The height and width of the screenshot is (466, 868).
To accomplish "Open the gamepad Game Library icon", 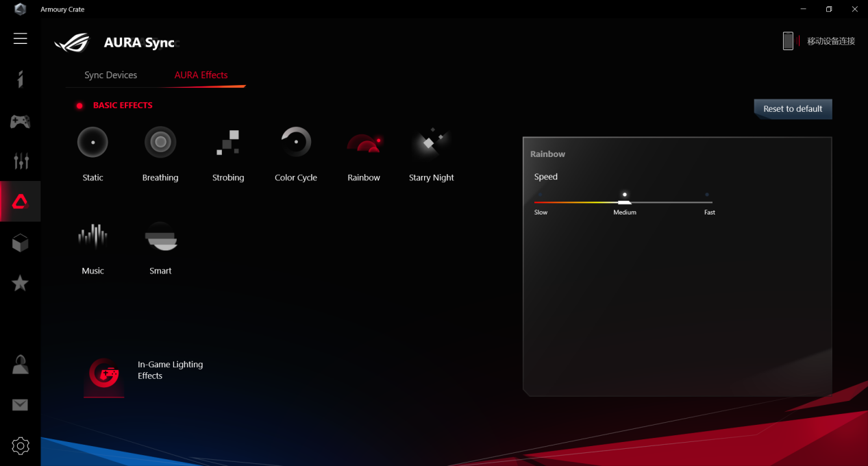I will coord(20,122).
